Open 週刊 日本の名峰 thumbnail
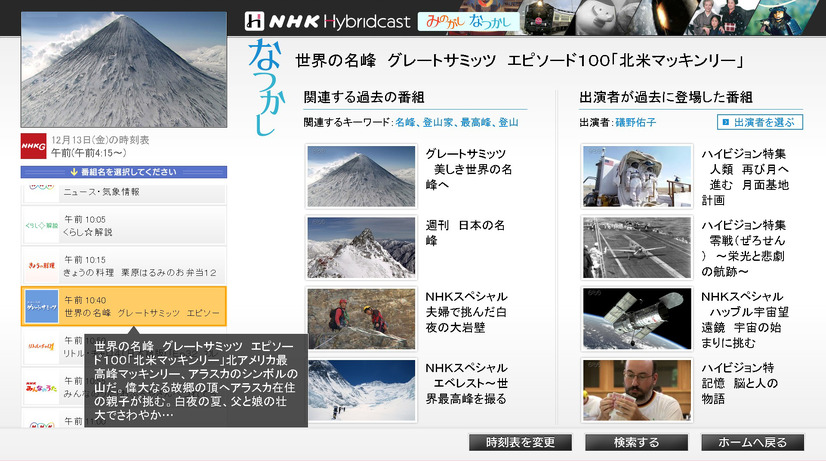 361,248
